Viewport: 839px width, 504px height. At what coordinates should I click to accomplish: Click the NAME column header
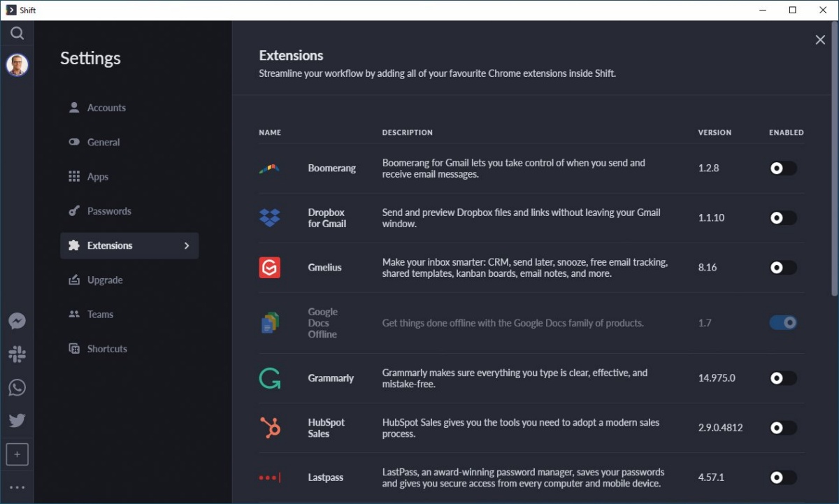(x=270, y=132)
